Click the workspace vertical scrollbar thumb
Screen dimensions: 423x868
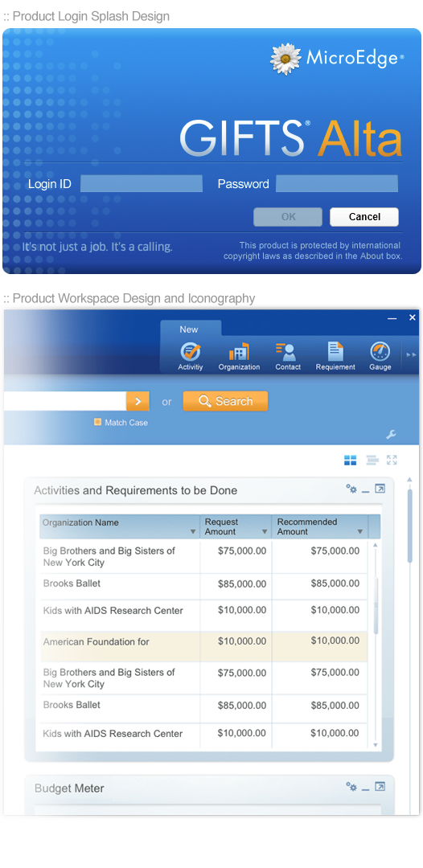pyautogui.click(x=409, y=526)
